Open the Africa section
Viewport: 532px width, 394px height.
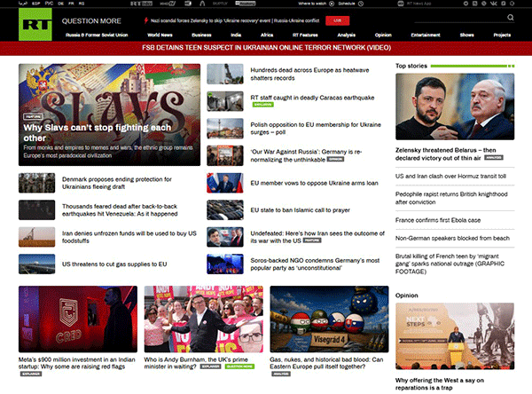pyautogui.click(x=267, y=35)
